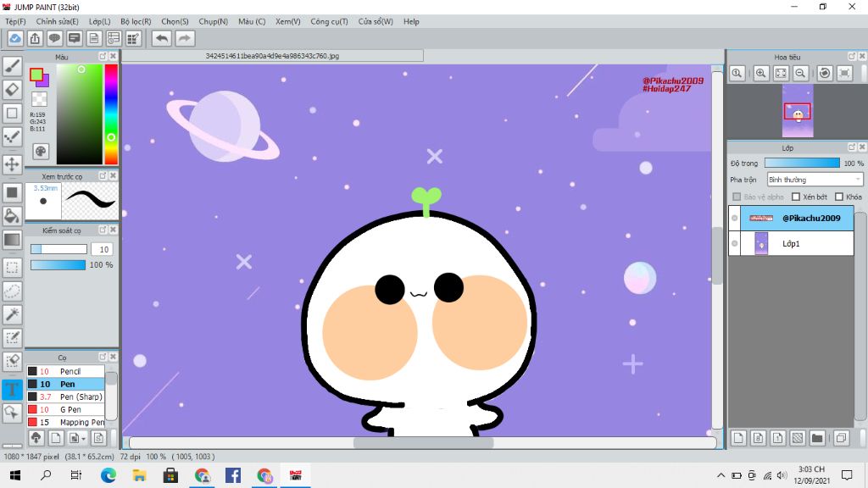Add a new layer folder
Screen dimensions: 868x488
click(x=817, y=438)
